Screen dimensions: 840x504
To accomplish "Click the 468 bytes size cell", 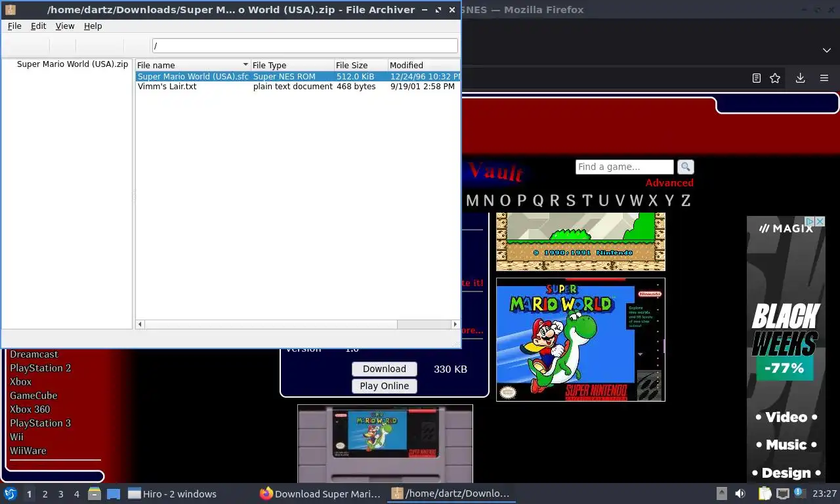I will pos(356,87).
